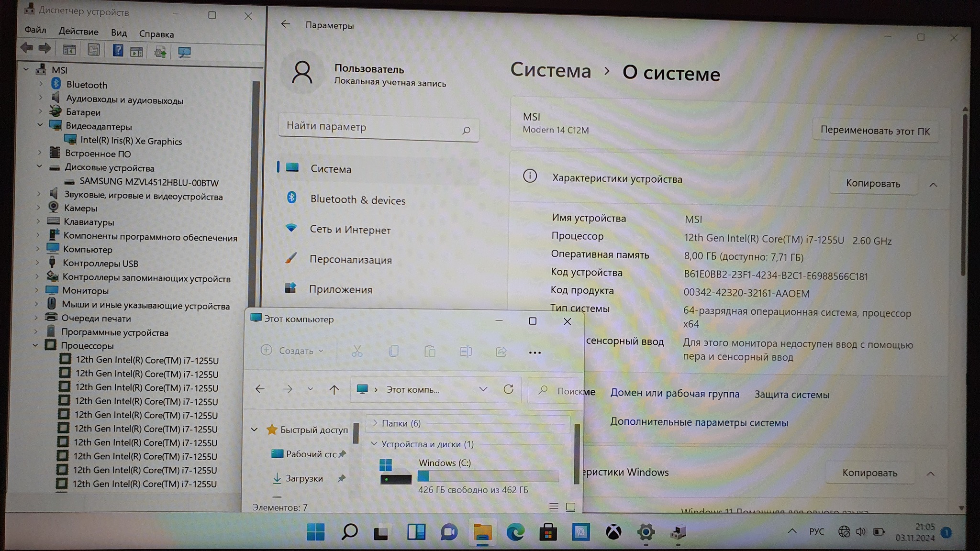Viewport: 980px width, 551px height.
Task: Select Сеть и Интернет in Settings sidebar
Action: point(350,230)
